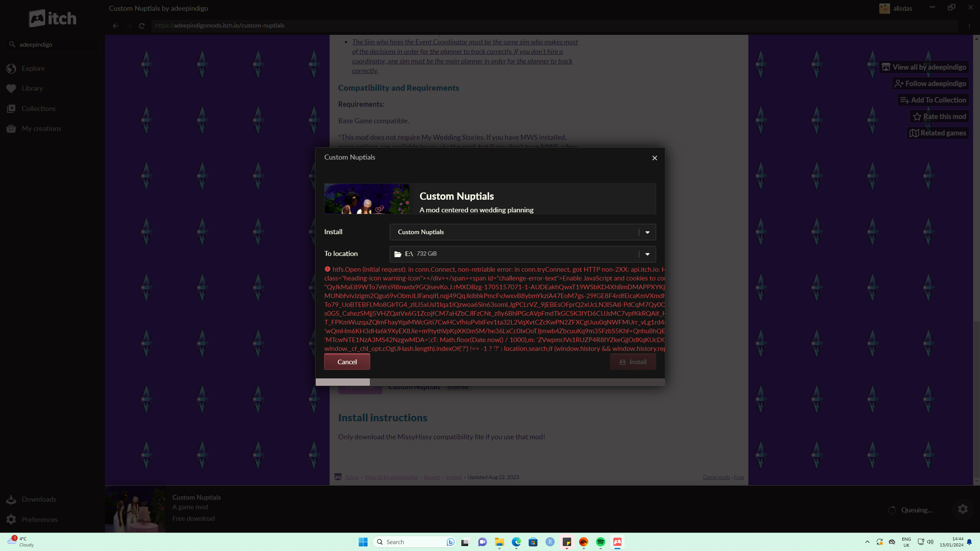Show hidden system tray icons chevron
This screenshot has height=551, width=980.
click(x=867, y=542)
